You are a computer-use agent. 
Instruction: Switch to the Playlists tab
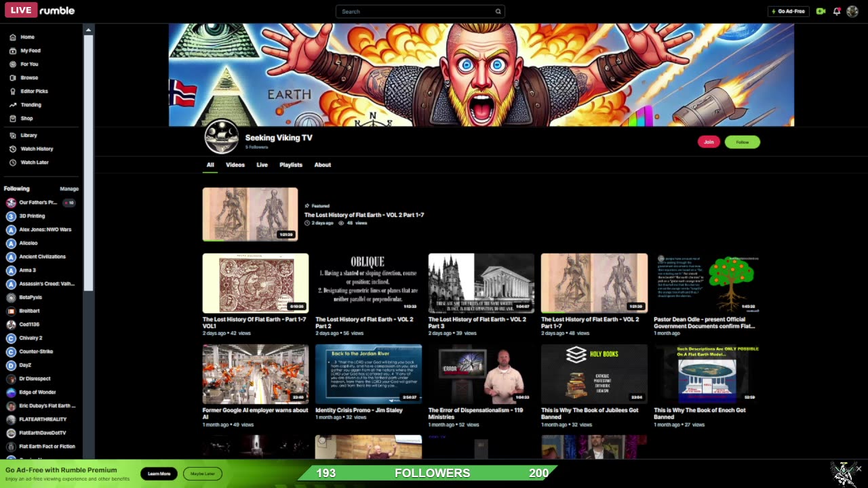(x=291, y=165)
